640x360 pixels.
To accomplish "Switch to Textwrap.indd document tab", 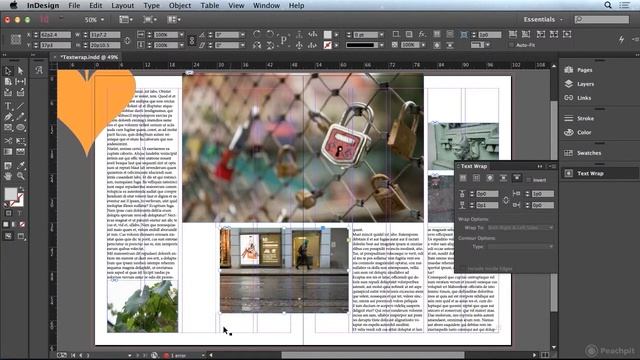I will click(x=89, y=57).
